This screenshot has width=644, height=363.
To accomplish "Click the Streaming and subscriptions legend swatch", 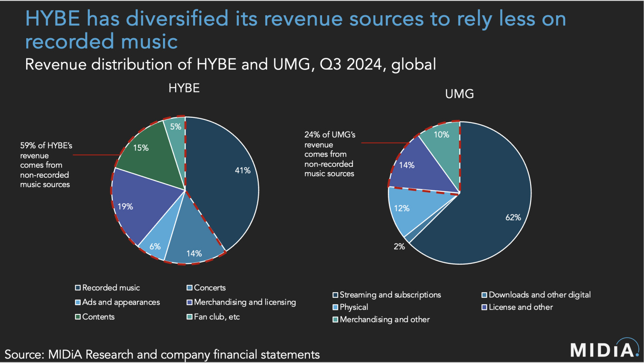I will (x=335, y=295).
